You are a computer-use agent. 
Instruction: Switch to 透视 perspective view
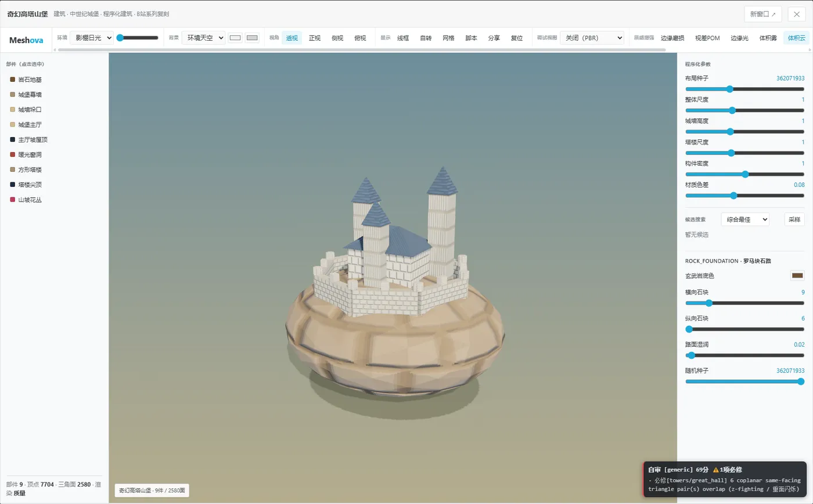(x=292, y=38)
